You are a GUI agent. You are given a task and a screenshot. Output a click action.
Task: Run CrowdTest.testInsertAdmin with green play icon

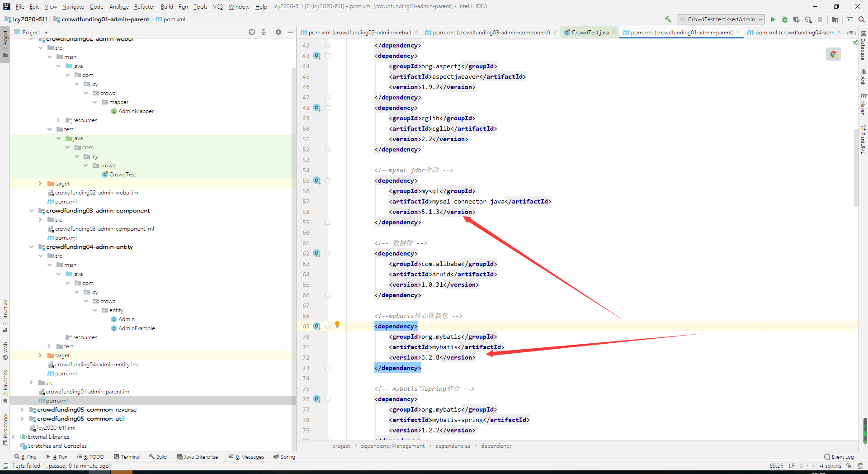773,19
